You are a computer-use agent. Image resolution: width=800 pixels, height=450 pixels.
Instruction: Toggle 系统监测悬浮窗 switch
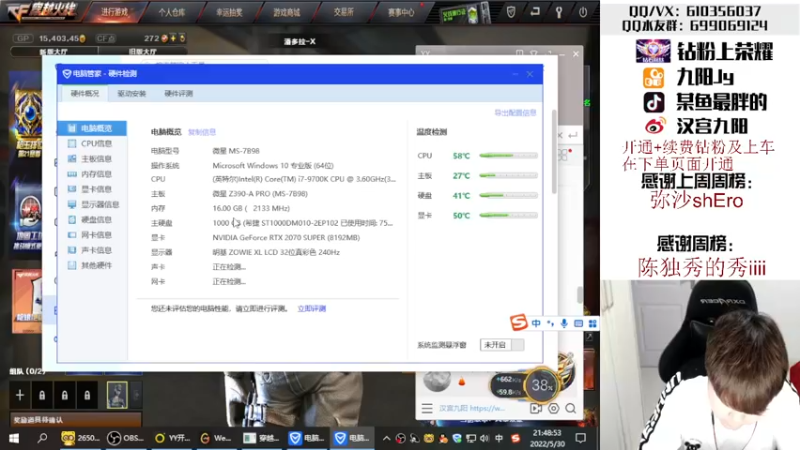(x=502, y=345)
